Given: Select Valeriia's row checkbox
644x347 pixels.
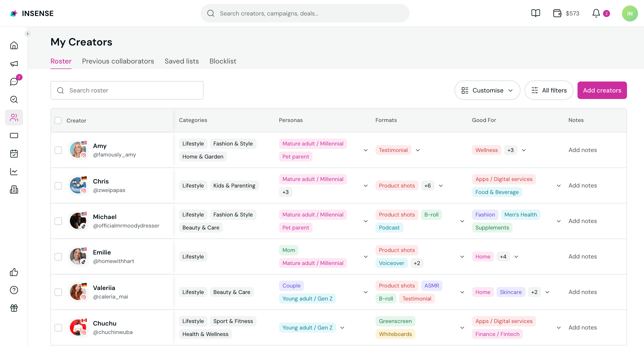Looking at the screenshot, I should 58,292.
